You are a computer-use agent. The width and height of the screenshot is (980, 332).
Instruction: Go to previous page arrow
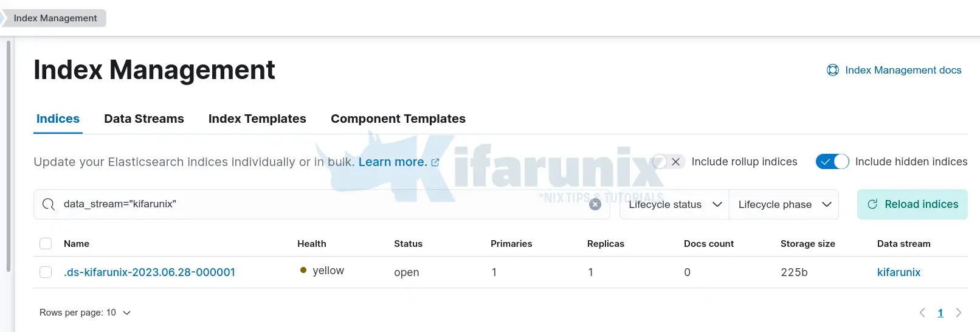click(x=922, y=313)
